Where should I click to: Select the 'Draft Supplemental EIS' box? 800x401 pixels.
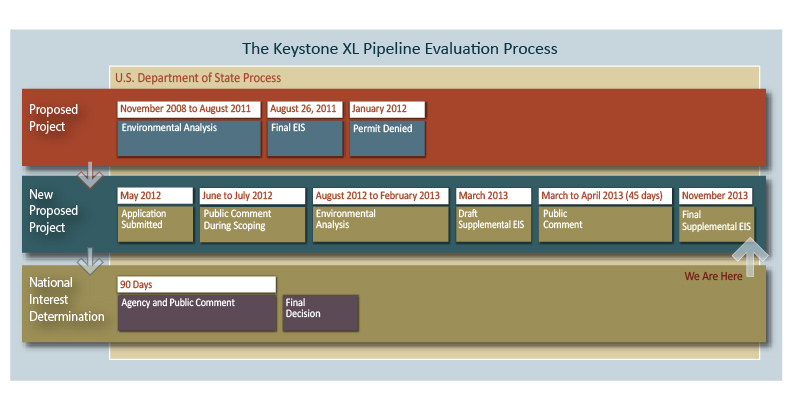coord(493,224)
